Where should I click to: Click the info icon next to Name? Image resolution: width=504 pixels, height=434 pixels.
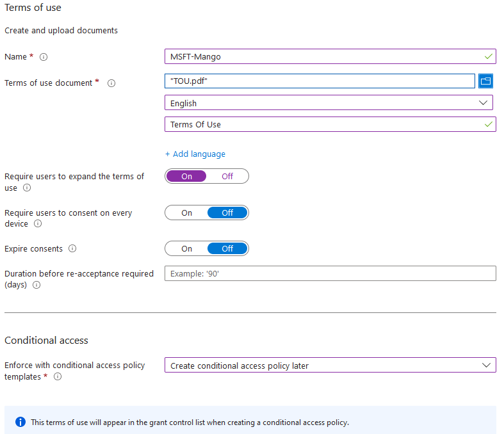pyautogui.click(x=44, y=57)
